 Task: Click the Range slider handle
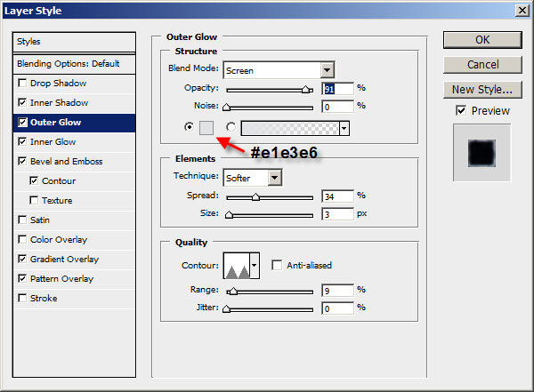(233, 292)
